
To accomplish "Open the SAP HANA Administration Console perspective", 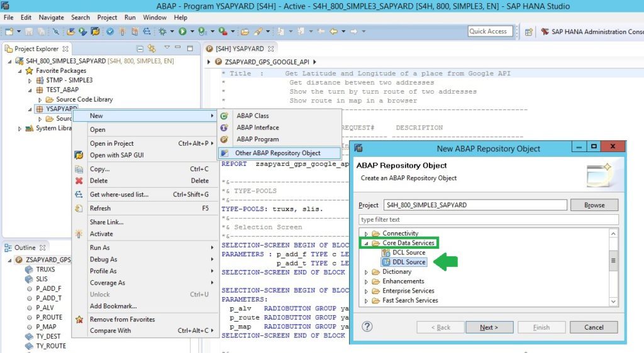I will point(592,31).
